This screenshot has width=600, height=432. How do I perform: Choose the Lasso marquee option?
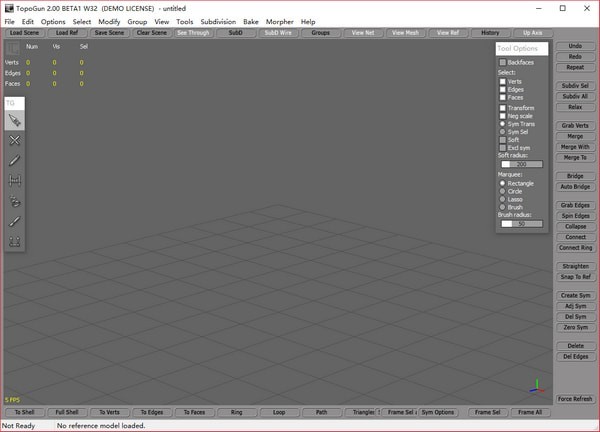coord(503,199)
